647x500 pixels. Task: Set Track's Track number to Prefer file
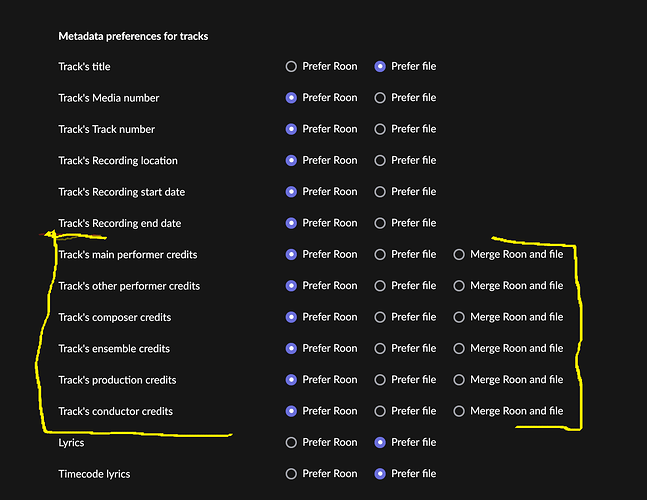click(380, 129)
